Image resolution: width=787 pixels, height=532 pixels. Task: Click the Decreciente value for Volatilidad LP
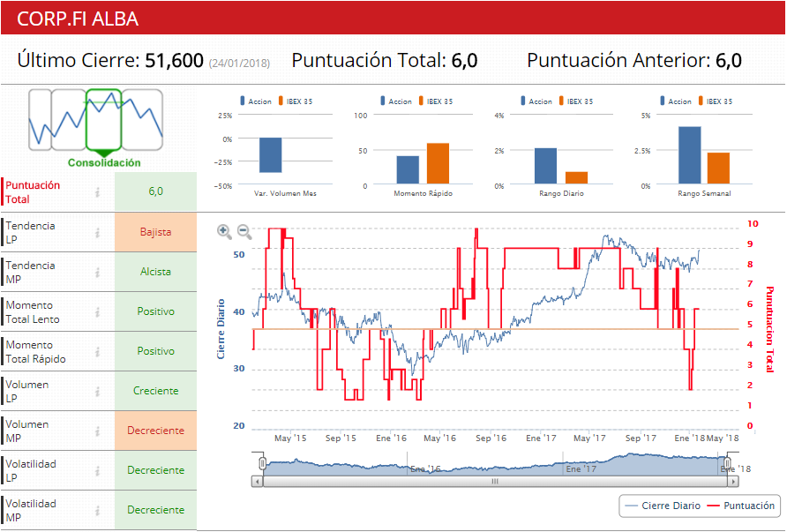pyautogui.click(x=155, y=469)
